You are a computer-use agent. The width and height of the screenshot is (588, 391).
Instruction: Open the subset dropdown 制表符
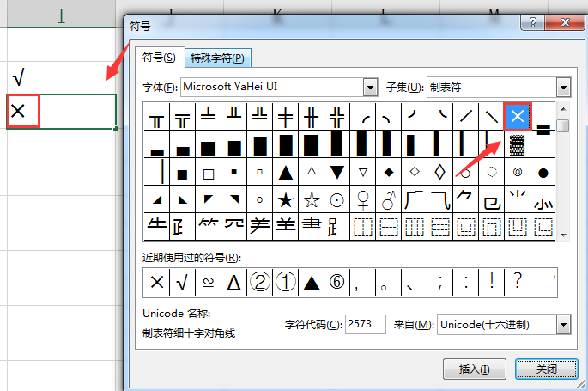tap(563, 88)
